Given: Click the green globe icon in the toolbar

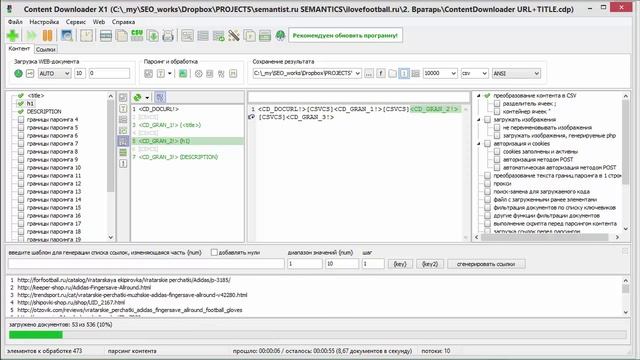Looking at the screenshot, I should (280, 36).
